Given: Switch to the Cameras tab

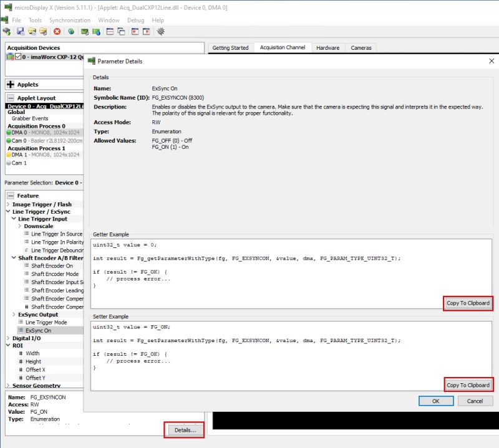Looking at the screenshot, I should 361,48.
